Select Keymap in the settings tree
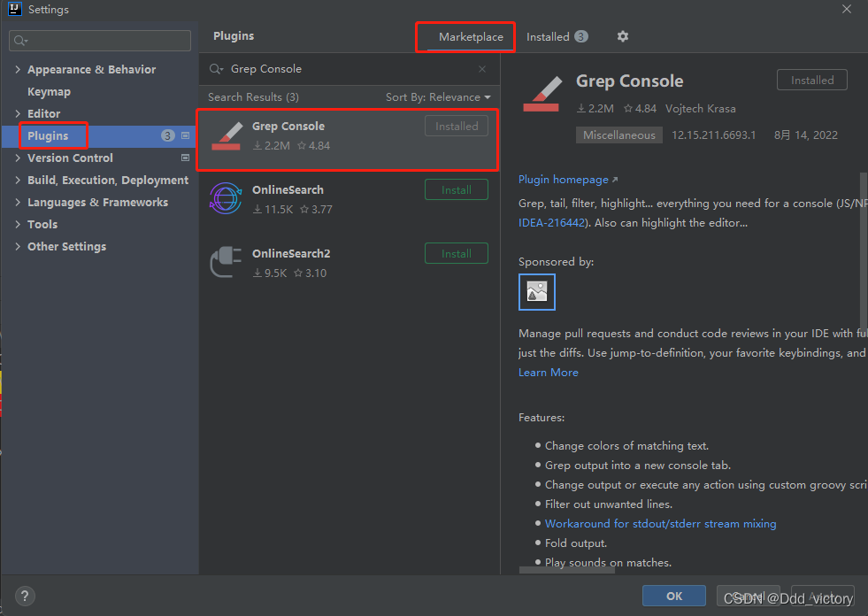 (49, 91)
